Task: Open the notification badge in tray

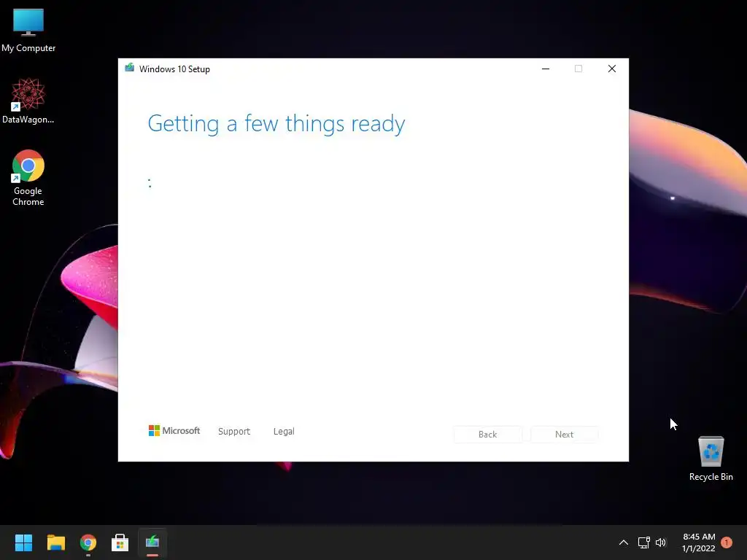Action: point(727,542)
